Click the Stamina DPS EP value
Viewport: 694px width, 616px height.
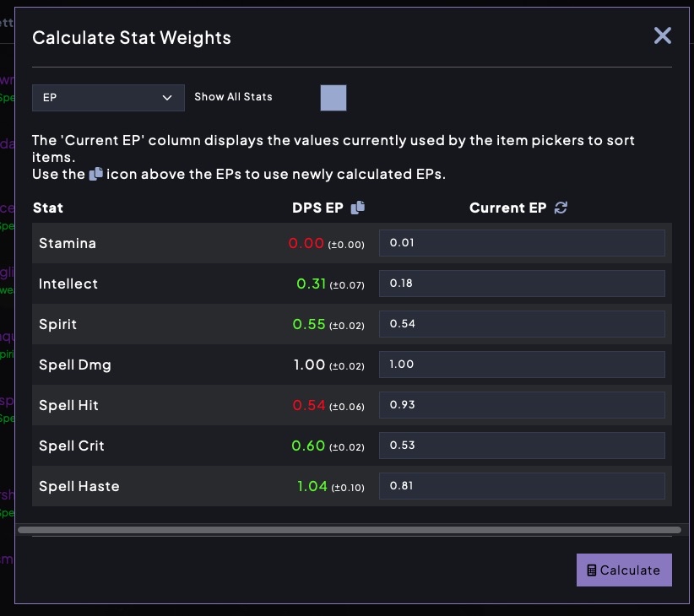(306, 243)
